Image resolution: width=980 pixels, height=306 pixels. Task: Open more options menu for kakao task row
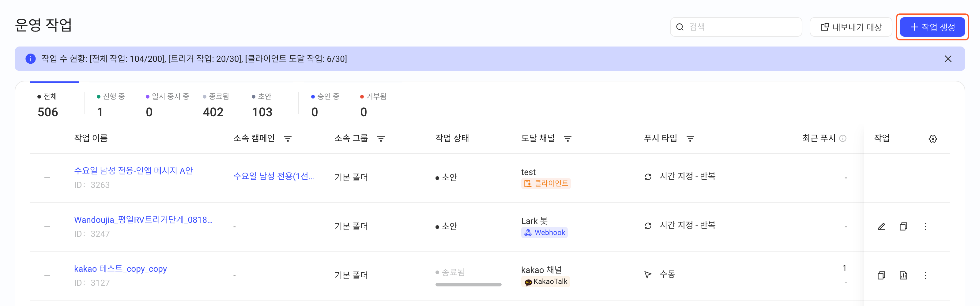coord(925,275)
